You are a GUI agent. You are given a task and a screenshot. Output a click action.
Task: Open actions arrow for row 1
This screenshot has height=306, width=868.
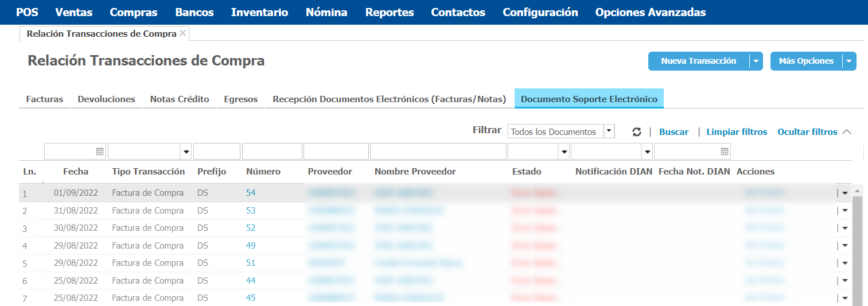[x=845, y=193]
